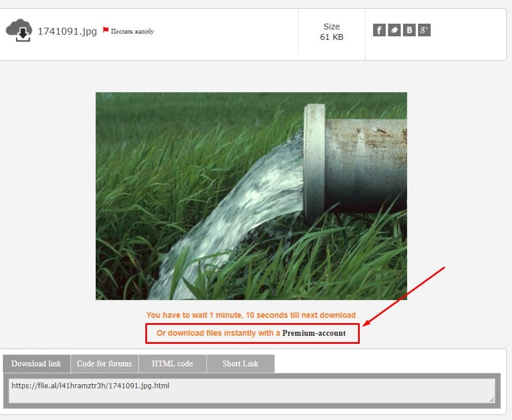Click the cloud download icon
The image size is (512, 420).
(x=19, y=31)
